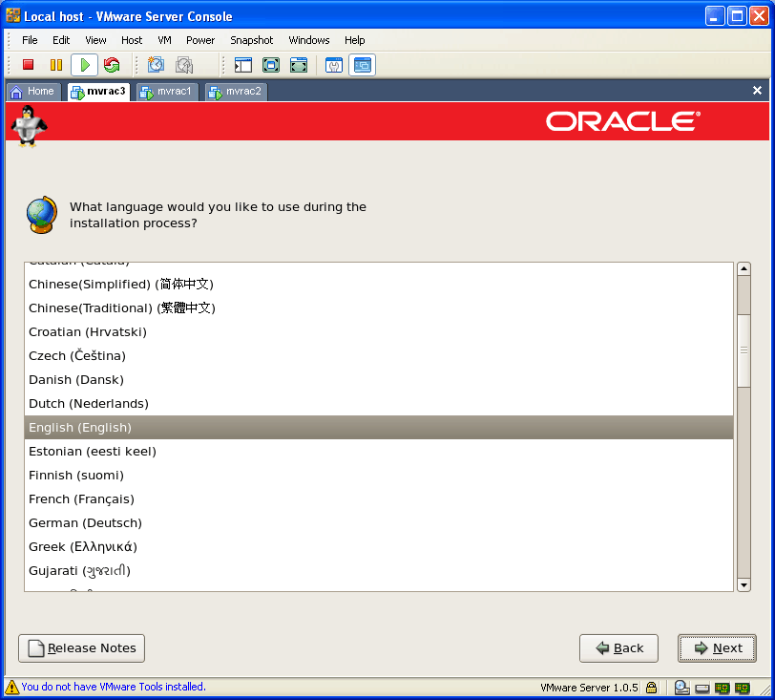Open the Power menu
This screenshot has height=700, width=775.
point(200,40)
